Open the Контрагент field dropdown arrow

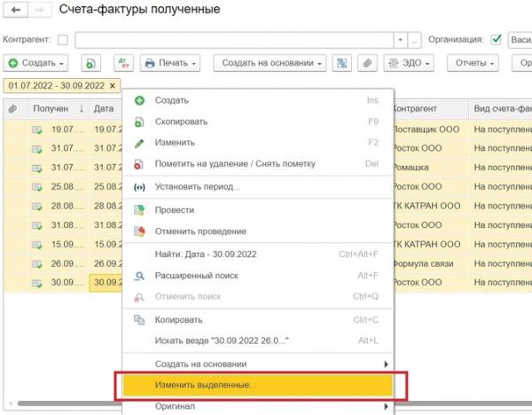click(x=401, y=40)
